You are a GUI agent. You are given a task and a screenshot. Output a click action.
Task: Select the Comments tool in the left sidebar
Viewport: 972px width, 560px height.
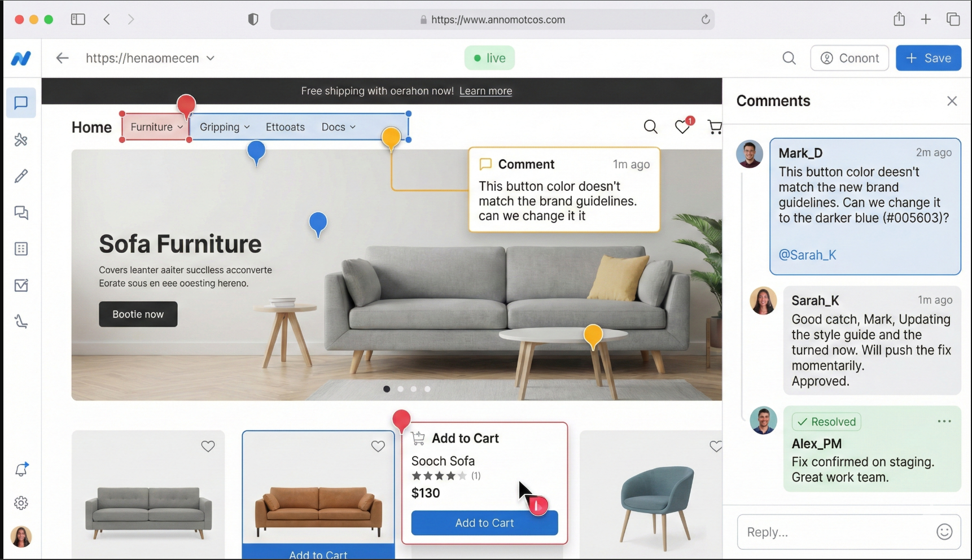click(x=21, y=103)
